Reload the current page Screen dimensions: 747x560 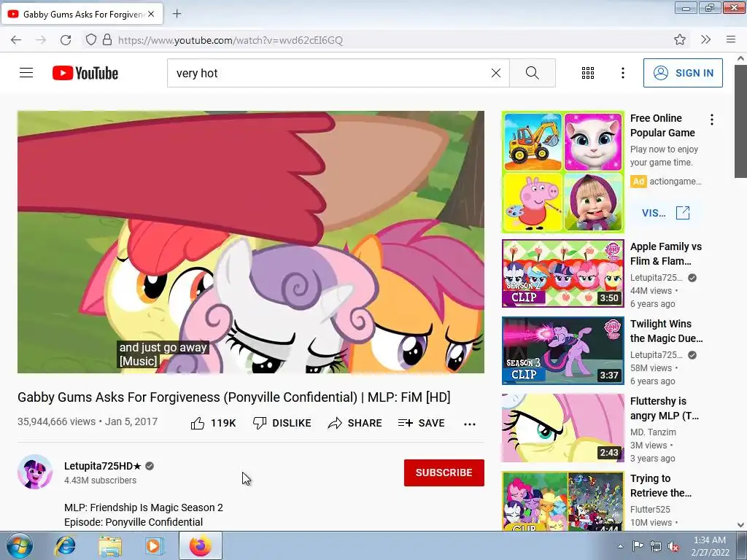(x=66, y=40)
